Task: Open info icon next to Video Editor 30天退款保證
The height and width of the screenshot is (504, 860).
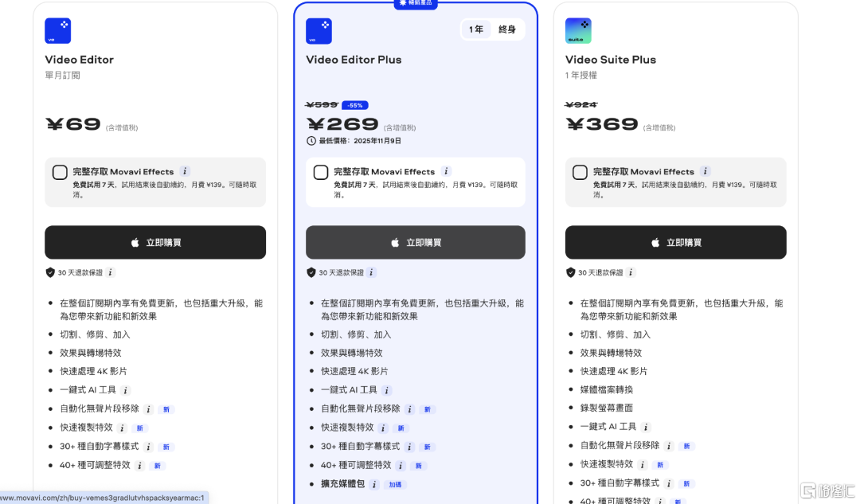Action: pyautogui.click(x=111, y=272)
